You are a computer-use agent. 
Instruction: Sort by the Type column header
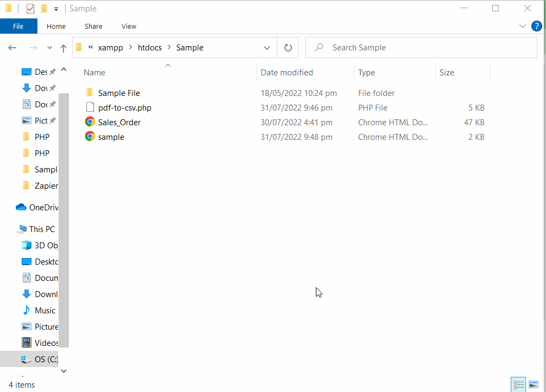366,72
